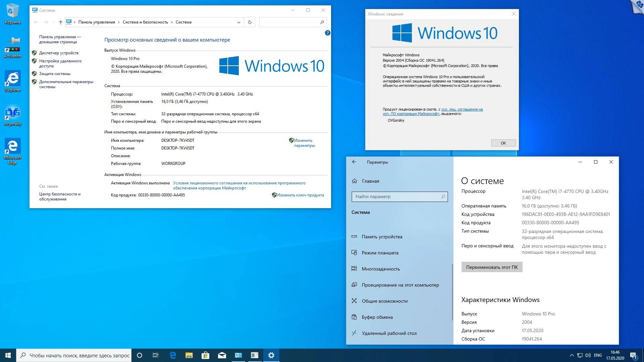Expand the address bar dropdown arrow
Screen dimensions: 644x362
pyautogui.click(x=238, y=22)
